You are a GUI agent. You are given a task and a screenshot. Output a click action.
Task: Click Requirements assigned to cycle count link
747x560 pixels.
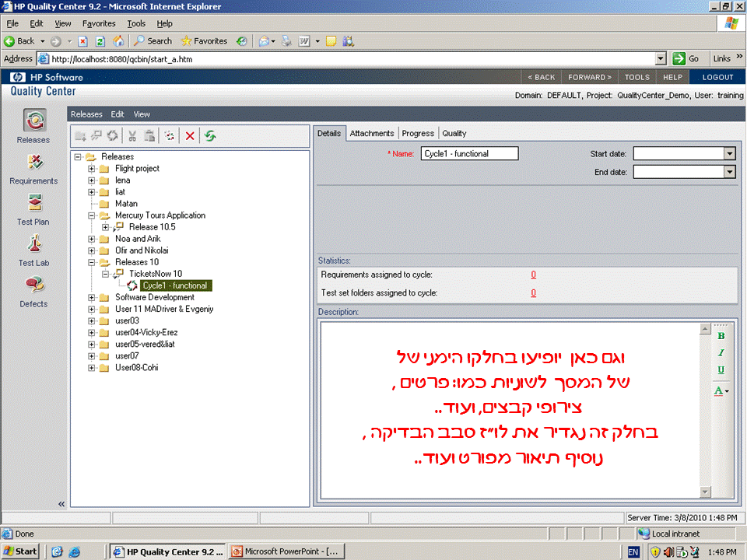(533, 275)
